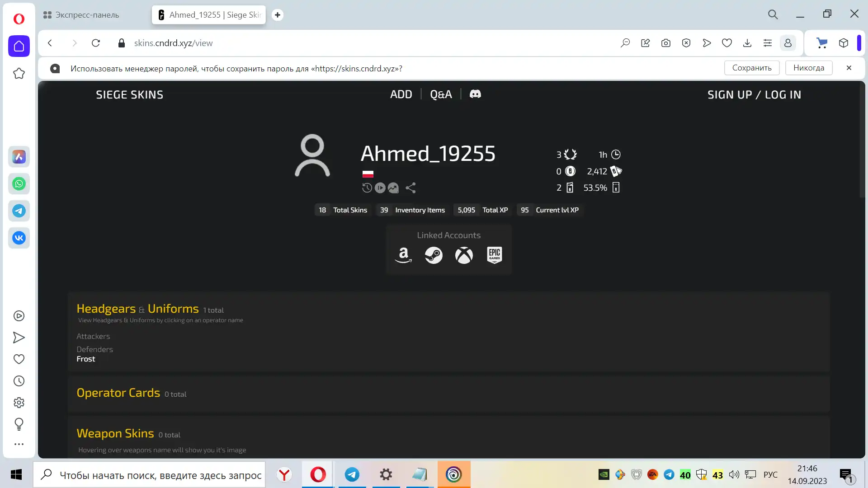The image size is (868, 488).
Task: Click Никогда to never save password
Action: 809,68
